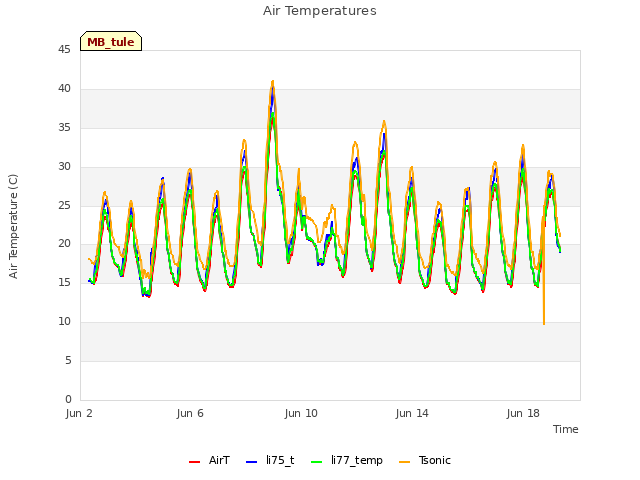Click the MB_tule site label

tap(111, 41)
